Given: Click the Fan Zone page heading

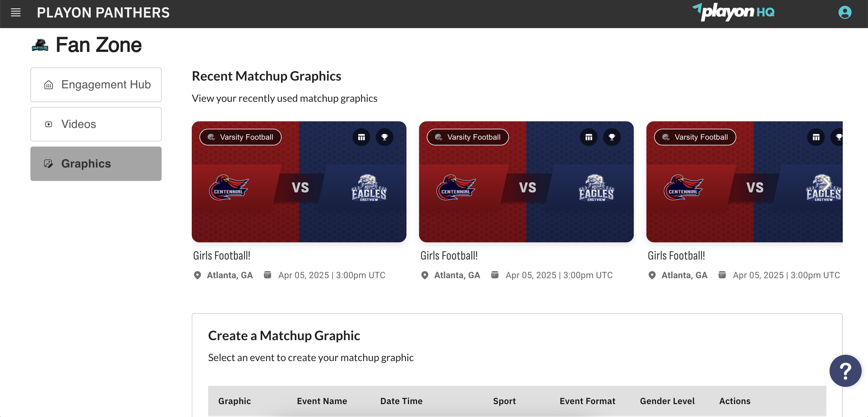Looking at the screenshot, I should click(99, 45).
